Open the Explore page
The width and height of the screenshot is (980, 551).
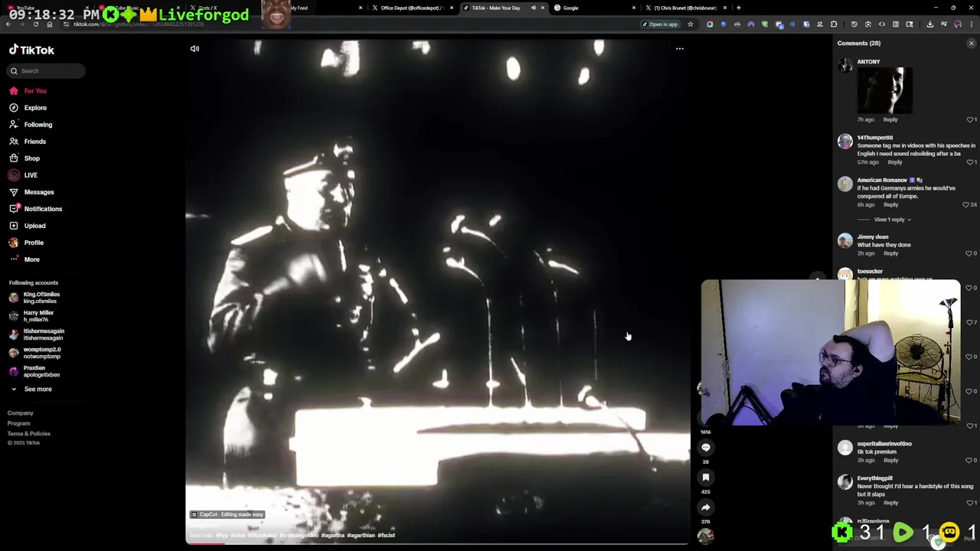click(34, 108)
